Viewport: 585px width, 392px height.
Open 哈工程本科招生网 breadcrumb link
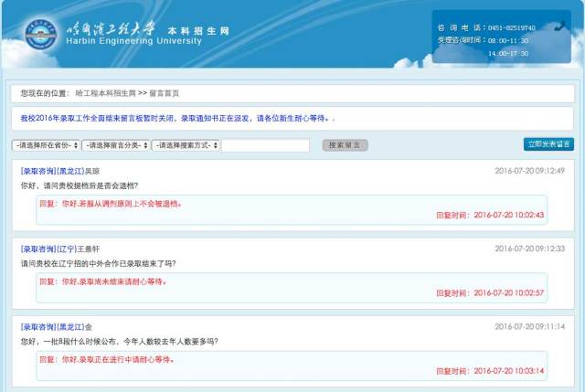pos(105,93)
